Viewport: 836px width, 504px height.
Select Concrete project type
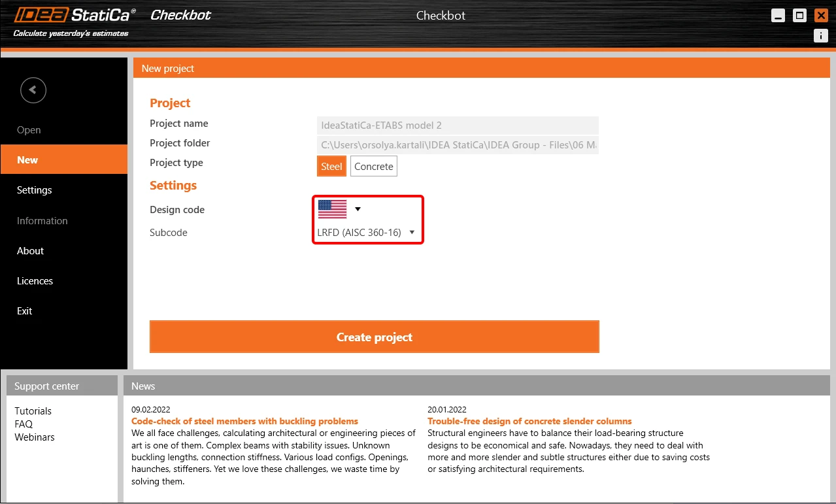pos(374,166)
